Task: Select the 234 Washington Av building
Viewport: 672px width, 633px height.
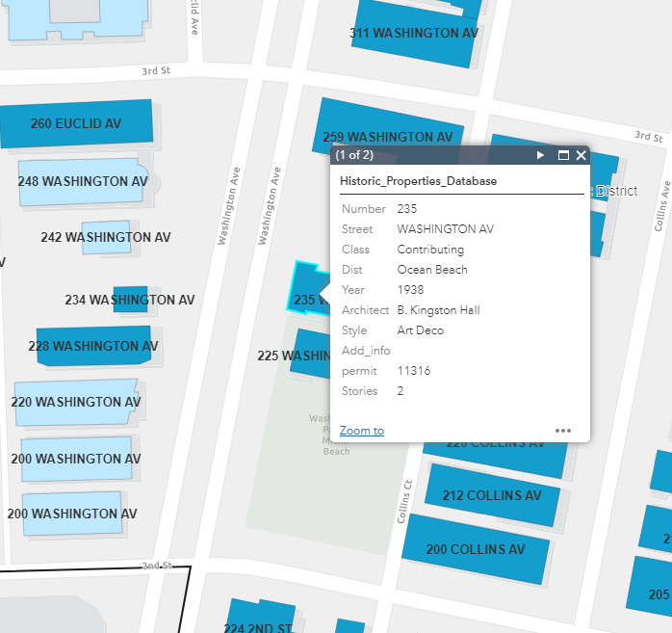Action: (x=130, y=300)
